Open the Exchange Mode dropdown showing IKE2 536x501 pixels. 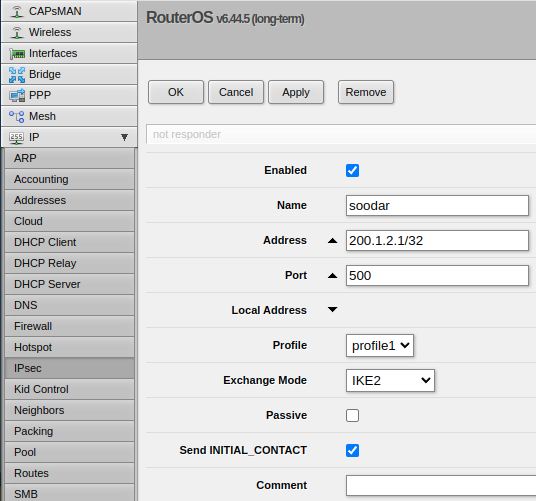point(390,380)
